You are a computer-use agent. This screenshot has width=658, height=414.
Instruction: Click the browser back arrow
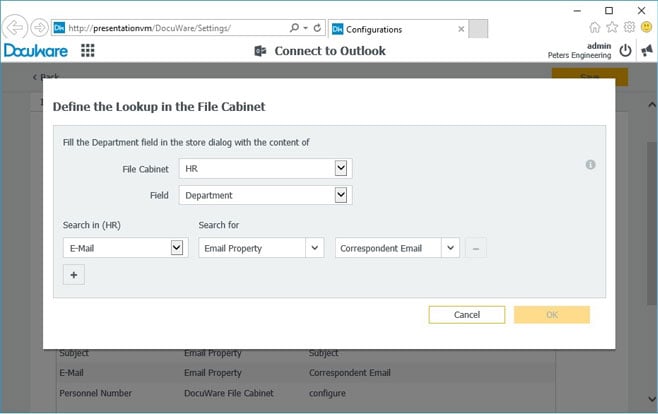pyautogui.click(x=14, y=28)
